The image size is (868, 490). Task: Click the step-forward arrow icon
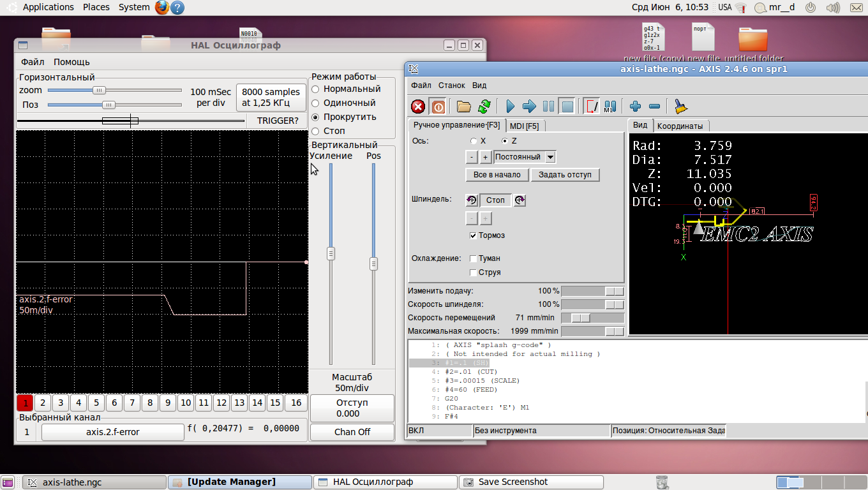(529, 107)
